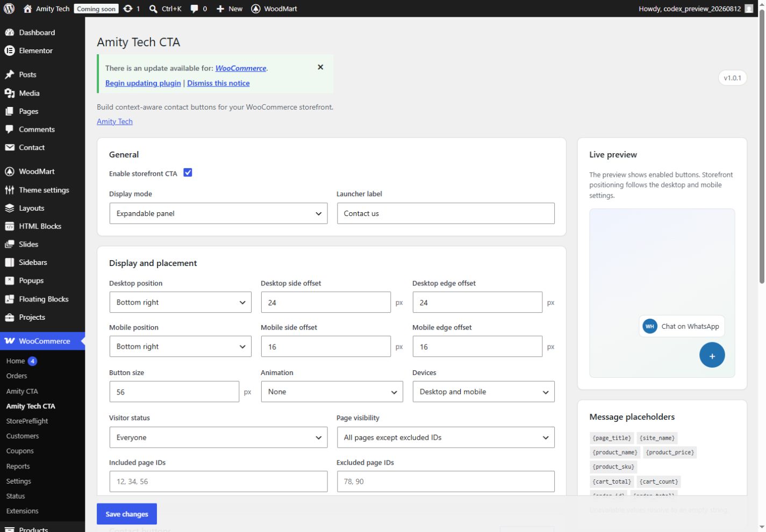Image resolution: width=766 pixels, height=532 pixels.
Task: Click the page vertical scrollbar
Action: point(762,145)
